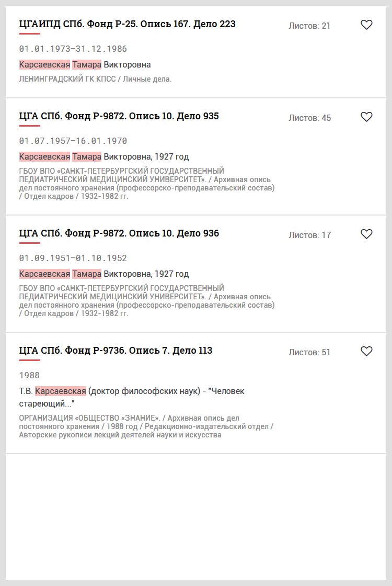This screenshot has height=586, width=392.
Task: Click the date range 01.09.1951–01.10.1952
Action: 73,258
